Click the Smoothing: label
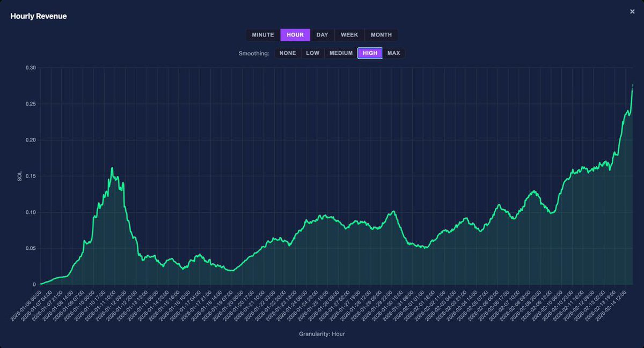644x348 pixels. click(254, 54)
